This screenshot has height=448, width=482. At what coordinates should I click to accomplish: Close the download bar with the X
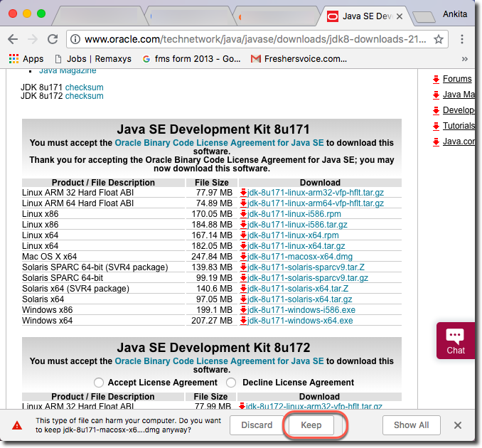point(458,425)
